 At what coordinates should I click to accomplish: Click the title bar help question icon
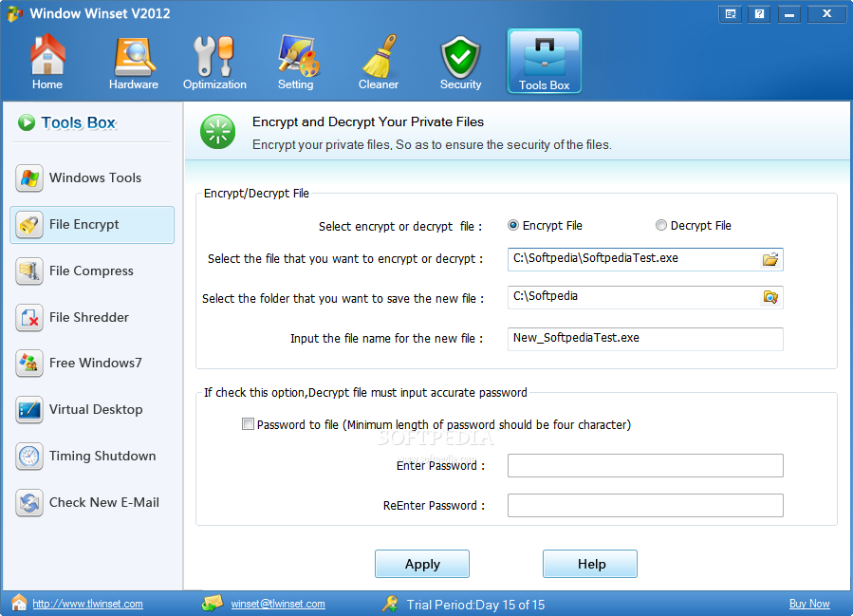click(759, 14)
